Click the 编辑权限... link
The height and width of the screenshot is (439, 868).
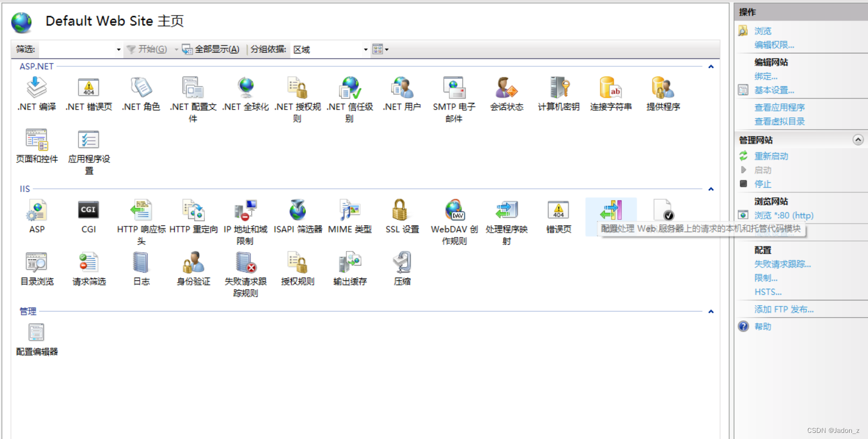pyautogui.click(x=774, y=45)
